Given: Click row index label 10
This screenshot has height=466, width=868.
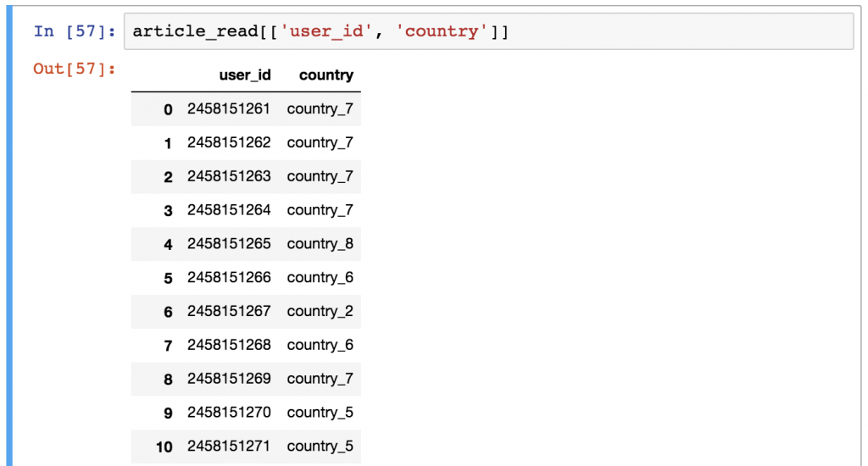Looking at the screenshot, I should pos(164,447).
